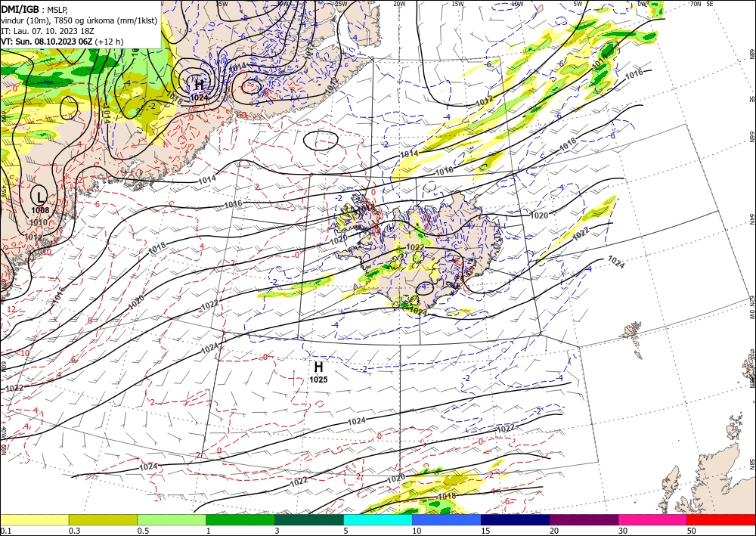Click the pale yellow 0.1 legend swatch
Image resolution: width=756 pixels, height=536 pixels.
click(34, 519)
